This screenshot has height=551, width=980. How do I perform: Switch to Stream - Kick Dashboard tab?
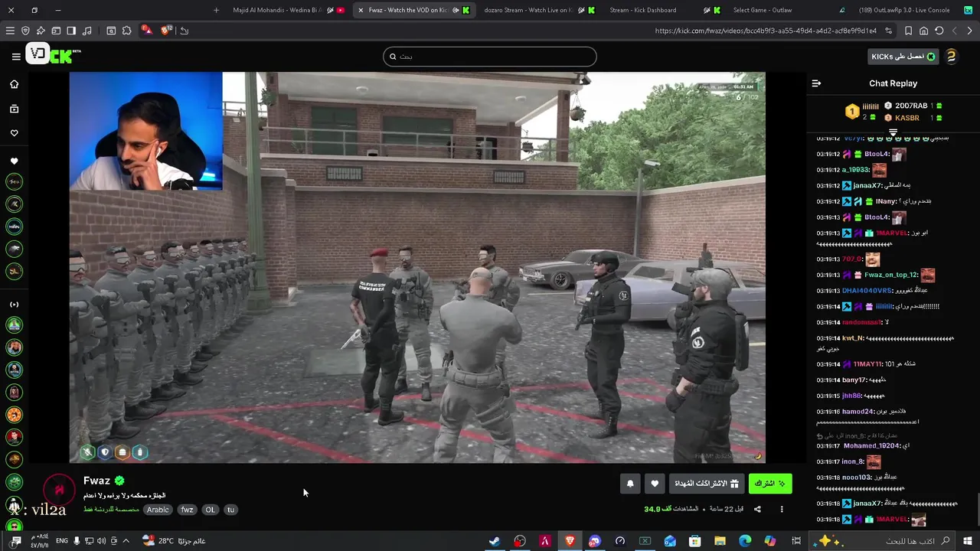(x=660, y=10)
